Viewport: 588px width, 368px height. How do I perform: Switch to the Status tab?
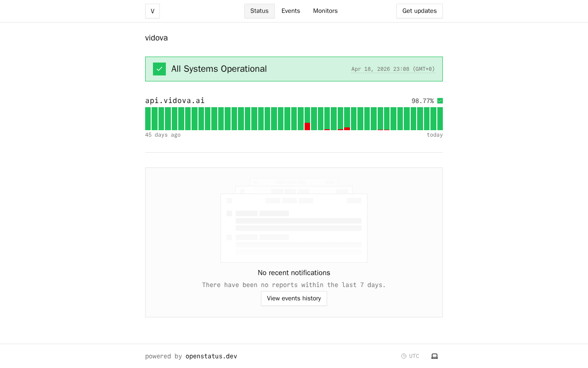tap(259, 11)
